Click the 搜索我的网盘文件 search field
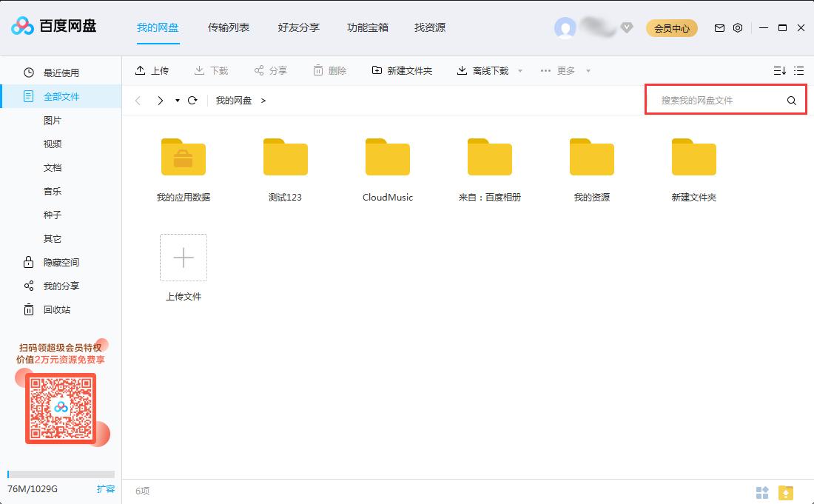Image resolution: width=814 pixels, height=504 pixels. (716, 100)
